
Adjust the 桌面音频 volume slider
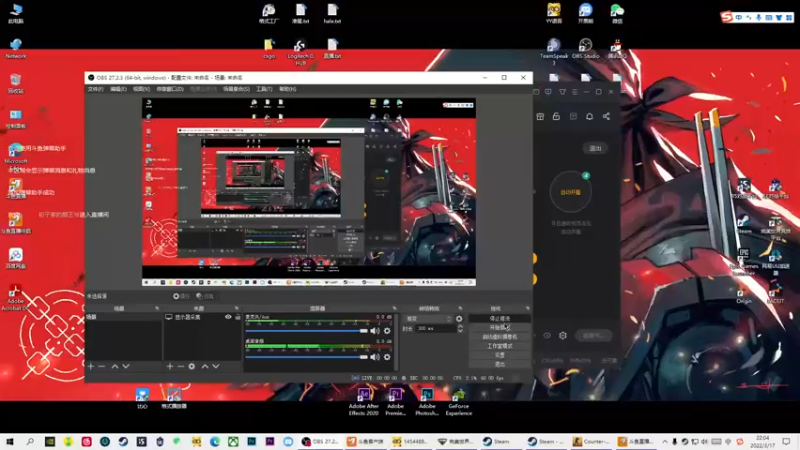pyautogui.click(x=306, y=357)
